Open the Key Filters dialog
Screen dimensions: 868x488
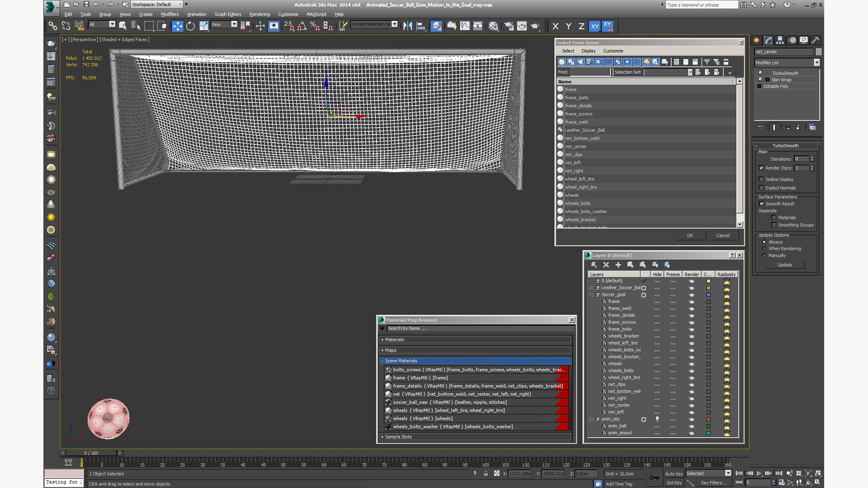tap(713, 483)
